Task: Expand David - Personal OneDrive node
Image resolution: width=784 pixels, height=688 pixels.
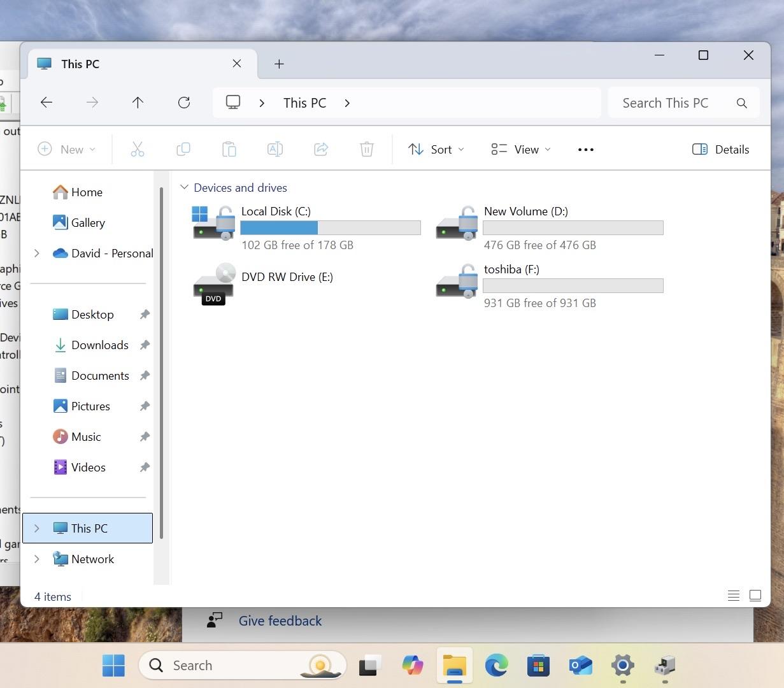Action: (37, 253)
